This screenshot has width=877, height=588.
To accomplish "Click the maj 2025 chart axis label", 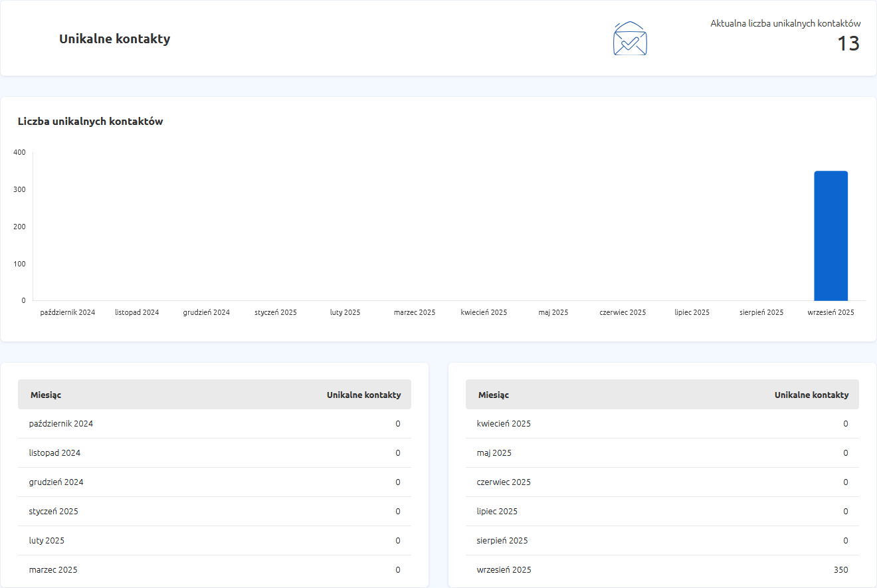I will (553, 312).
